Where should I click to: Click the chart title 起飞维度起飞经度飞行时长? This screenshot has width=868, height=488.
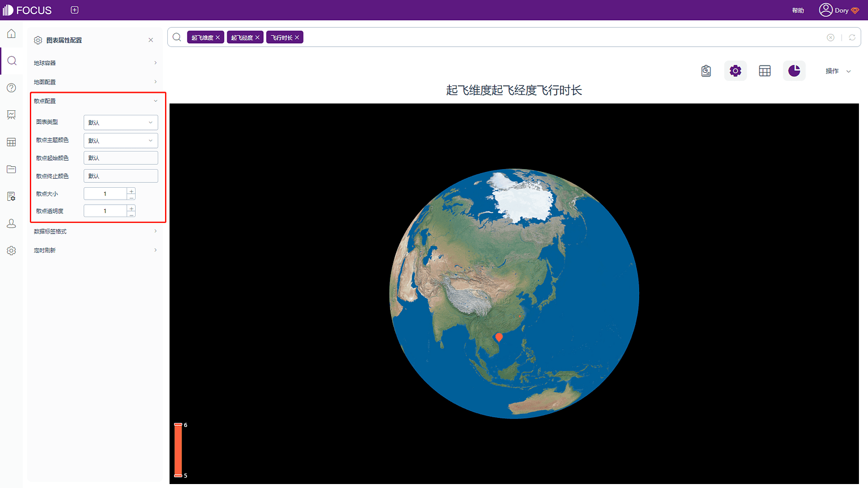(514, 90)
